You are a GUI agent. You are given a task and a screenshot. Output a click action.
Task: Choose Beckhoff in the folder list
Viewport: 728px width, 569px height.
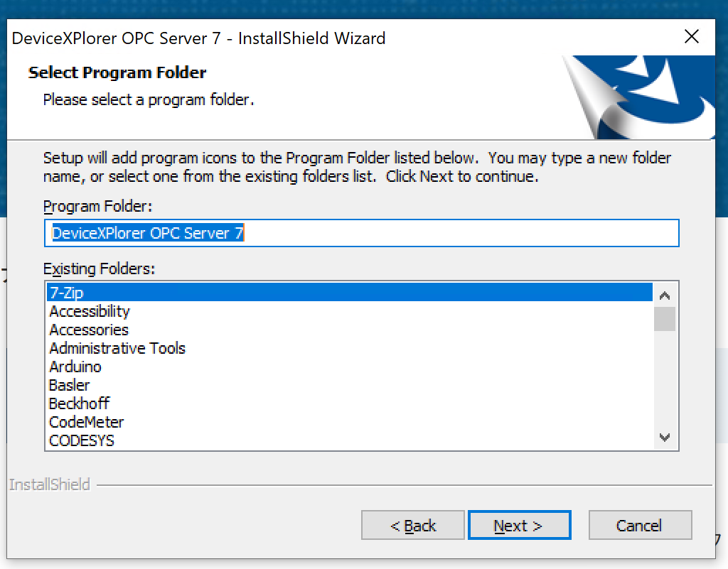79,403
